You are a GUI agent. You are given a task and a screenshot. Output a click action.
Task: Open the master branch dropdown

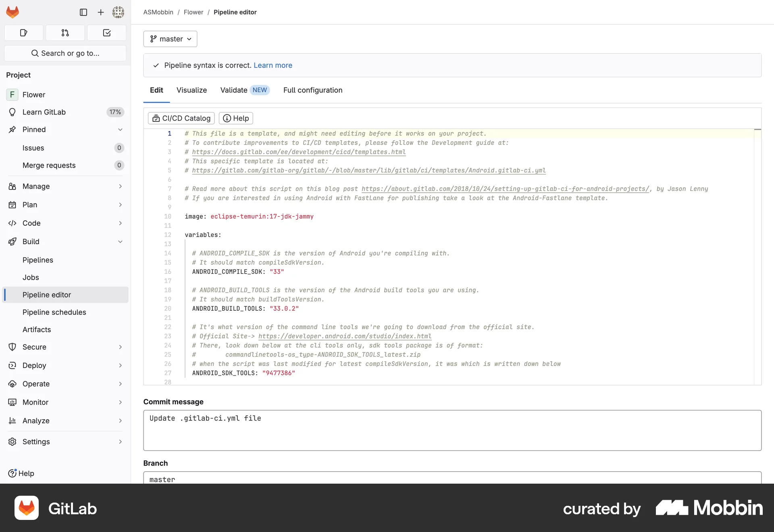[170, 39]
